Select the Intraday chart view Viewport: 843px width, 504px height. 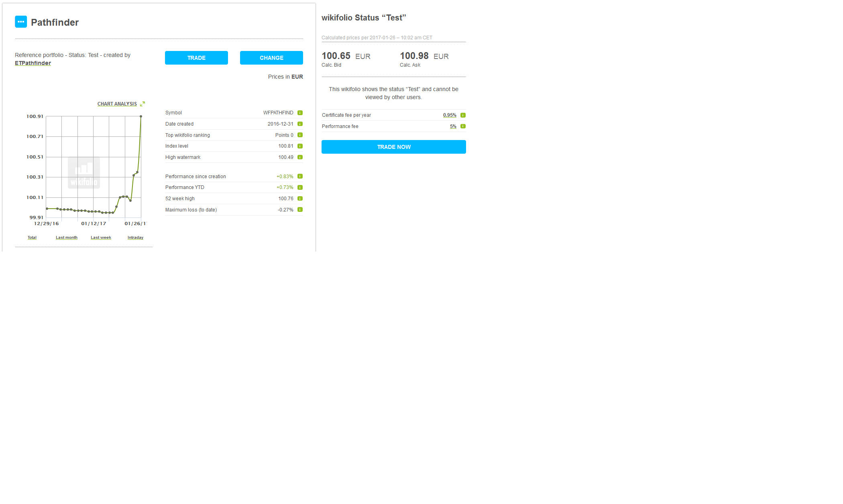[x=135, y=238]
